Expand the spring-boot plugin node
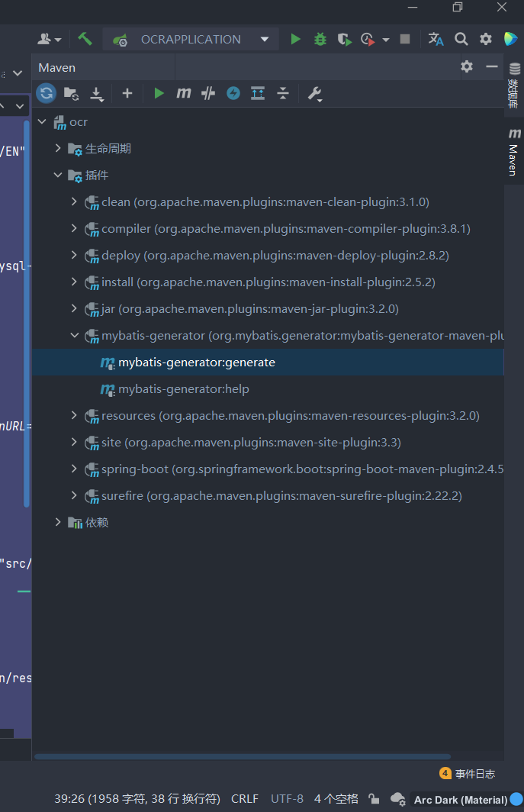The height and width of the screenshot is (812, 524). point(74,469)
